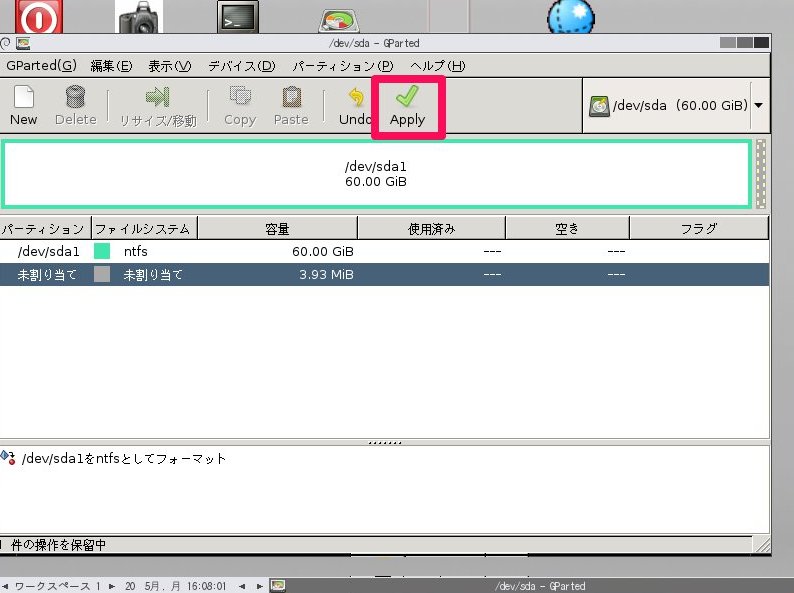Open the GParted(G) menu
Viewport: 794px width, 593px height.
point(42,65)
